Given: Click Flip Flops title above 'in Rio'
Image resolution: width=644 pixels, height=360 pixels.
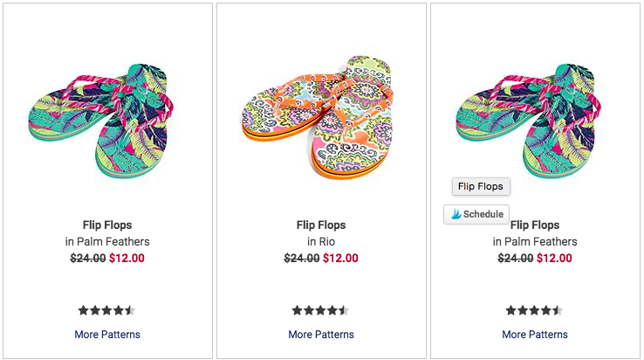Looking at the screenshot, I should 321,225.
